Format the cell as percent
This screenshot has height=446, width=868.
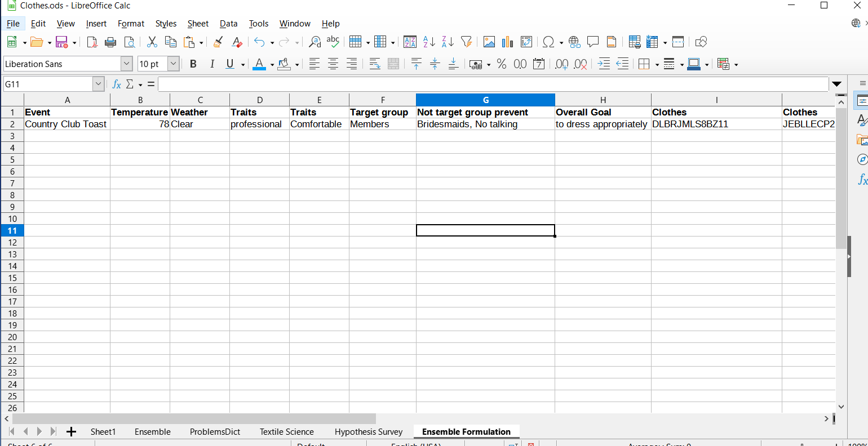[x=502, y=64]
